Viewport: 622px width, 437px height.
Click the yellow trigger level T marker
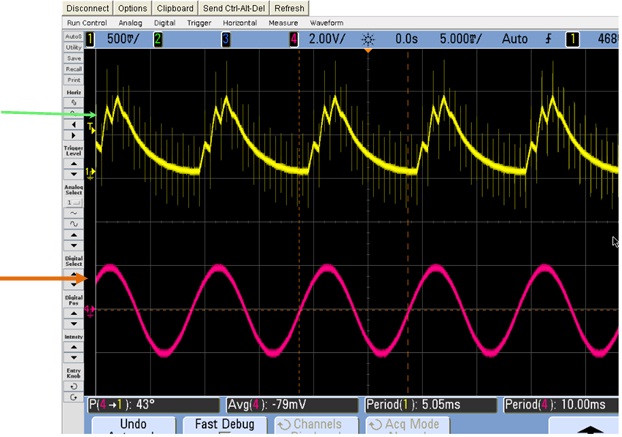coord(91,128)
